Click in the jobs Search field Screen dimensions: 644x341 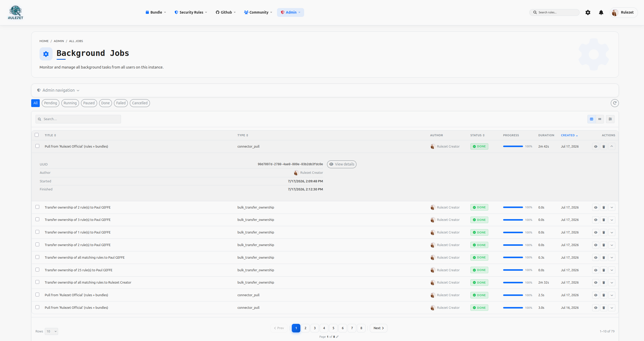[78, 119]
